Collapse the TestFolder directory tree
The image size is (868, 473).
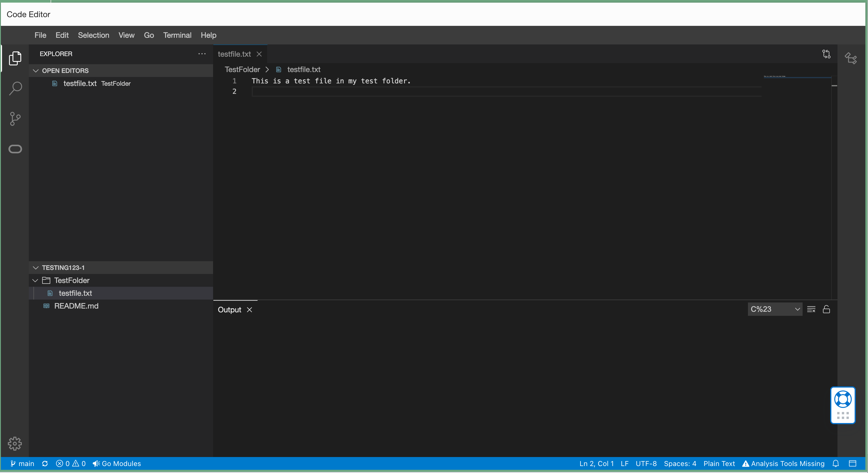[36, 280]
